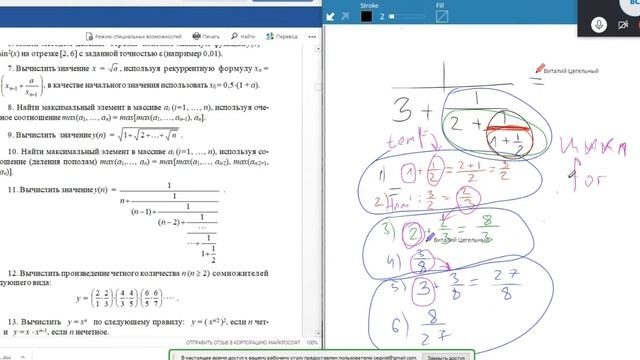Click Найти (Find) in document toolbar
The width and height of the screenshot is (640, 360).
(243, 36)
